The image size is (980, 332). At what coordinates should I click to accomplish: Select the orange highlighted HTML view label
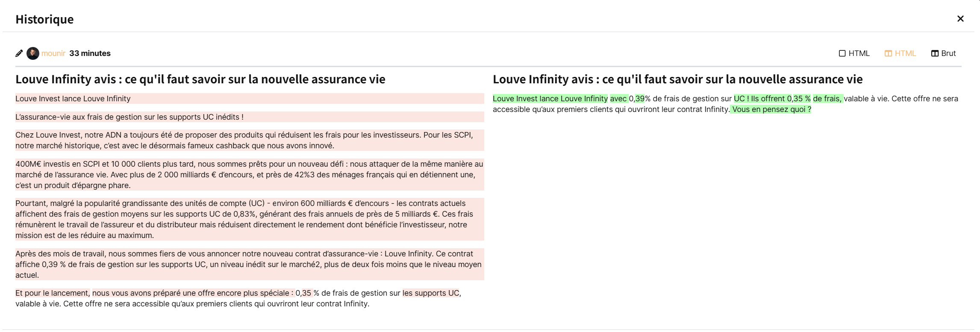[905, 53]
